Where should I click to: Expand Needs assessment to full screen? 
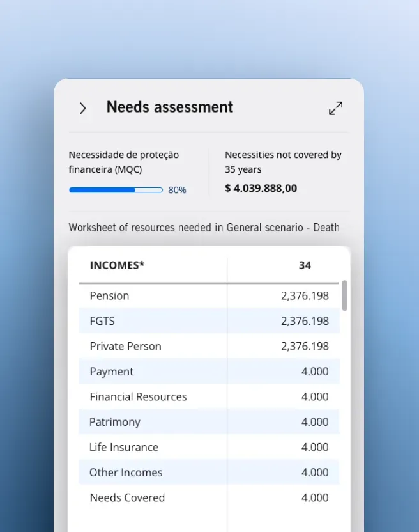click(335, 108)
